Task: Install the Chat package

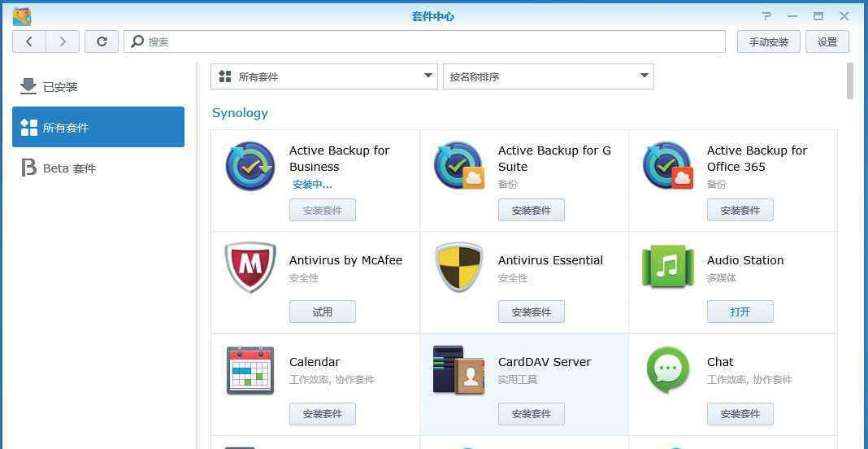Action: (740, 413)
